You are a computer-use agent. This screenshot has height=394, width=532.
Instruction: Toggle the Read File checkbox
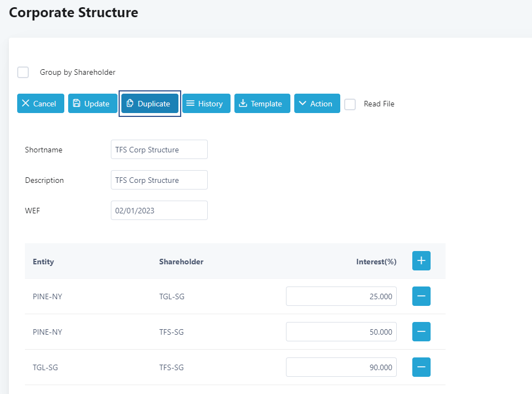coord(350,104)
